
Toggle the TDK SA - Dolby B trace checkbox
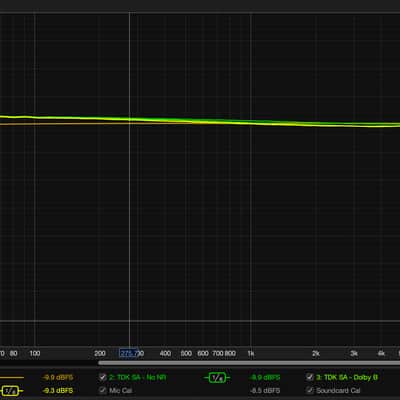pos(310,377)
